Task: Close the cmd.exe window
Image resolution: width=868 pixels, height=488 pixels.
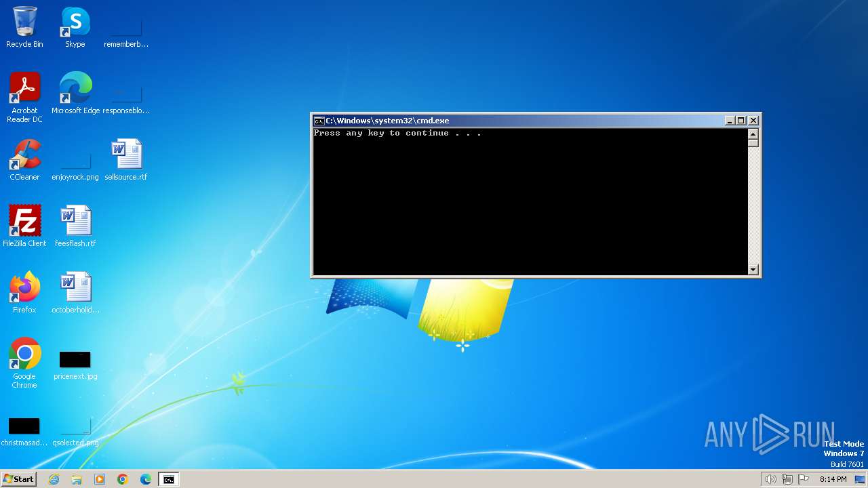Action: (753, 121)
